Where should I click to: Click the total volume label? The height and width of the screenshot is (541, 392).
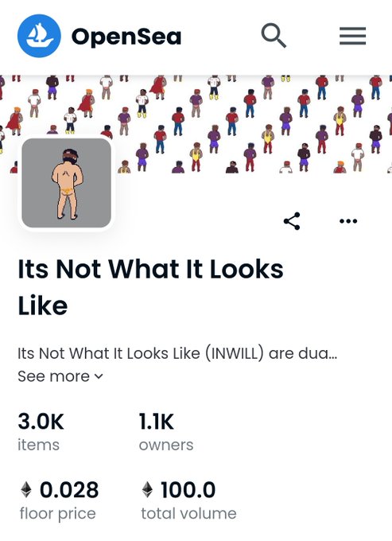[x=188, y=513]
